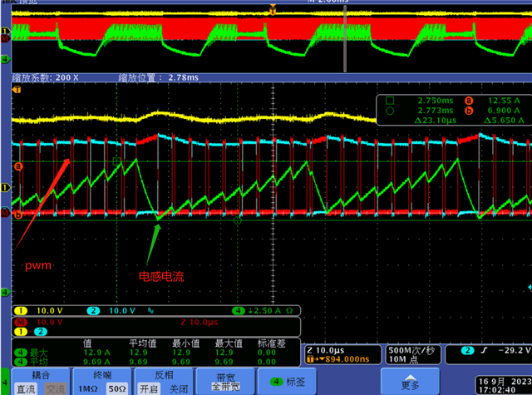Choose 1MΩ termination
This screenshot has height=395, width=532.
click(88, 389)
